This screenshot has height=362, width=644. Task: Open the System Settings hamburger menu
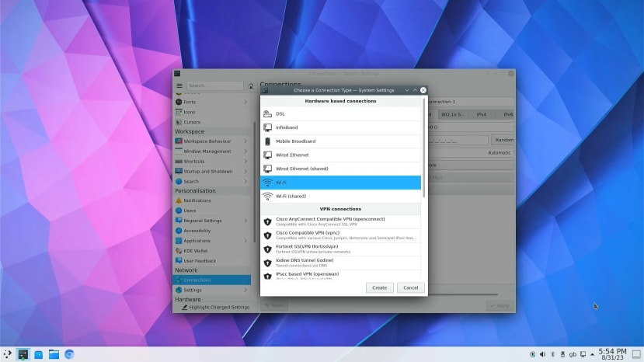(x=179, y=85)
